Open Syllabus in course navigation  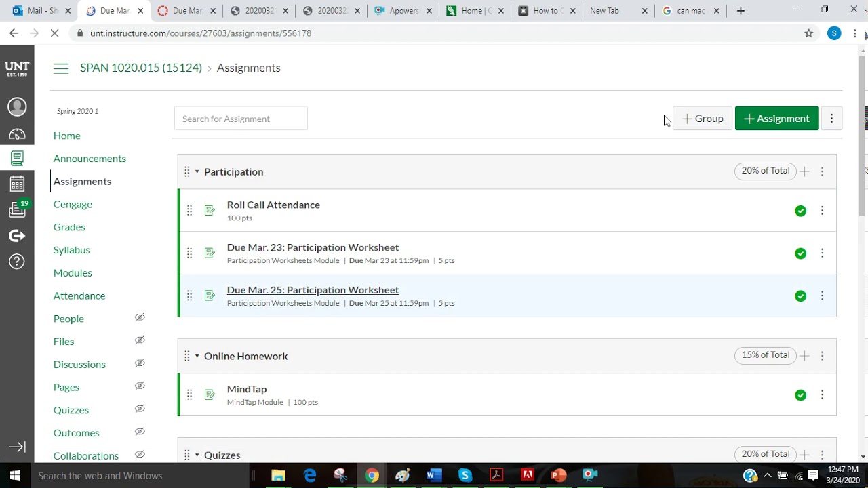click(71, 250)
